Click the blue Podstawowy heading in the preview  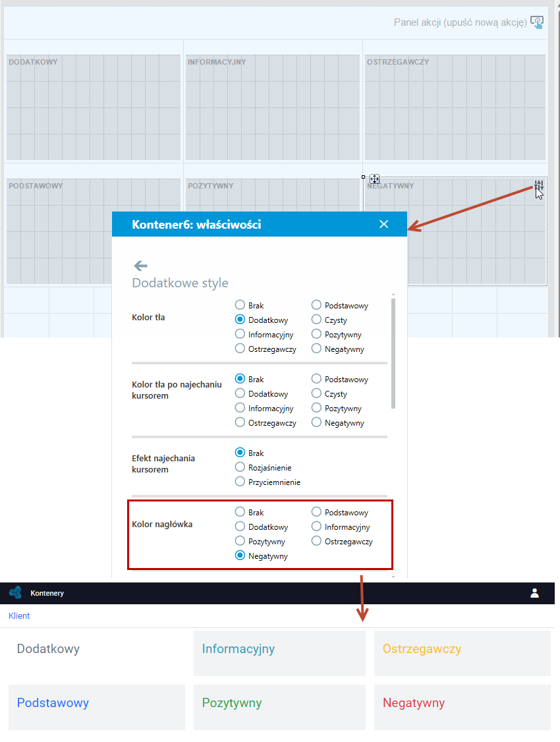tap(53, 702)
